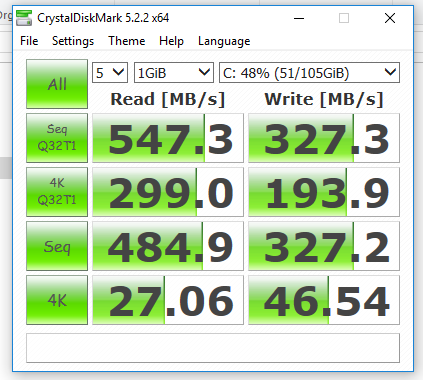Viewport: 423px width, 380px height.
Task: Click the Seq Q32T1 write result 327.3
Action: (324, 138)
